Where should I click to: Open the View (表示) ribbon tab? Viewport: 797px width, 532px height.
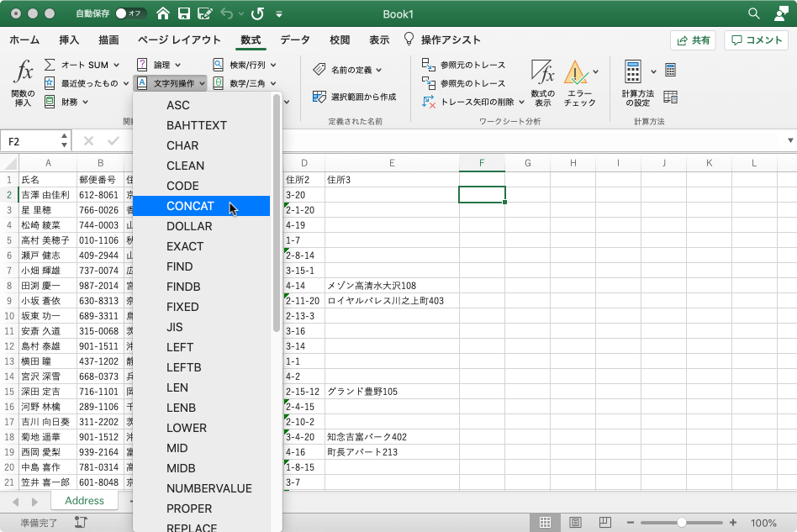[x=379, y=40]
